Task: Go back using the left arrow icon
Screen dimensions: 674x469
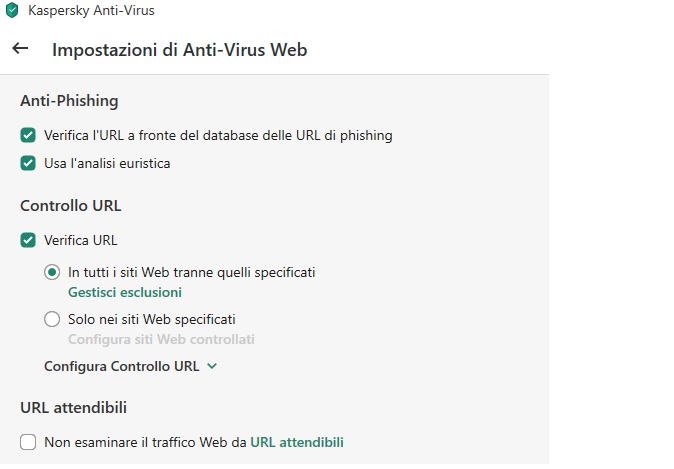Action: tap(20, 48)
